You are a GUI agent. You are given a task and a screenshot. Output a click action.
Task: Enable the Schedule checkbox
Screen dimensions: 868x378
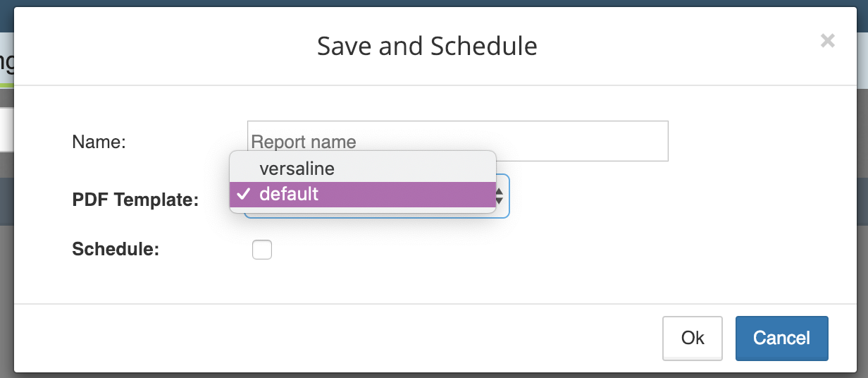coord(262,250)
